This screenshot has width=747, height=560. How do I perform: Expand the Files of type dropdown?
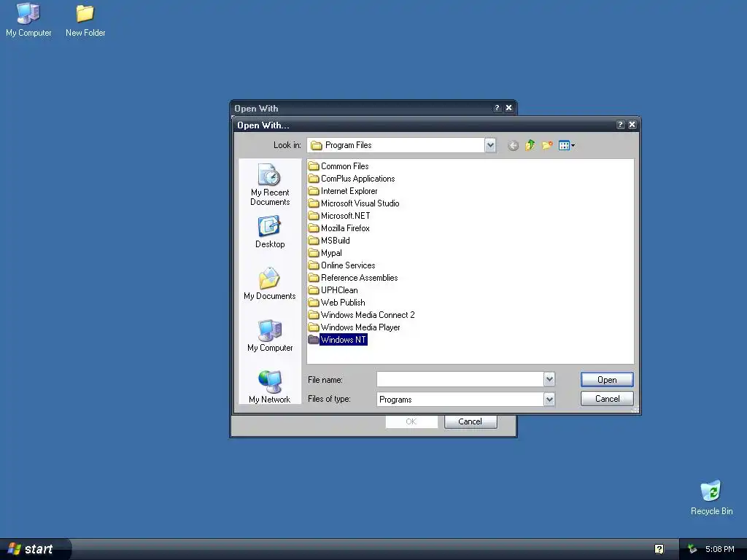(x=549, y=399)
